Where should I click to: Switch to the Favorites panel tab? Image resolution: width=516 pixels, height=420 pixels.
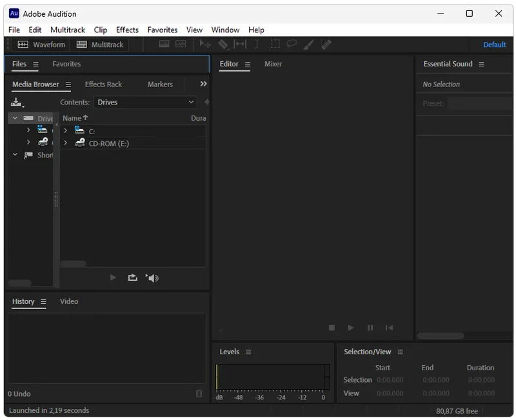[x=66, y=64]
